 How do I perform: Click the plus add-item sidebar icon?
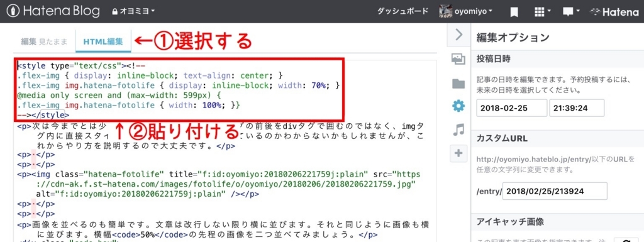(x=458, y=153)
